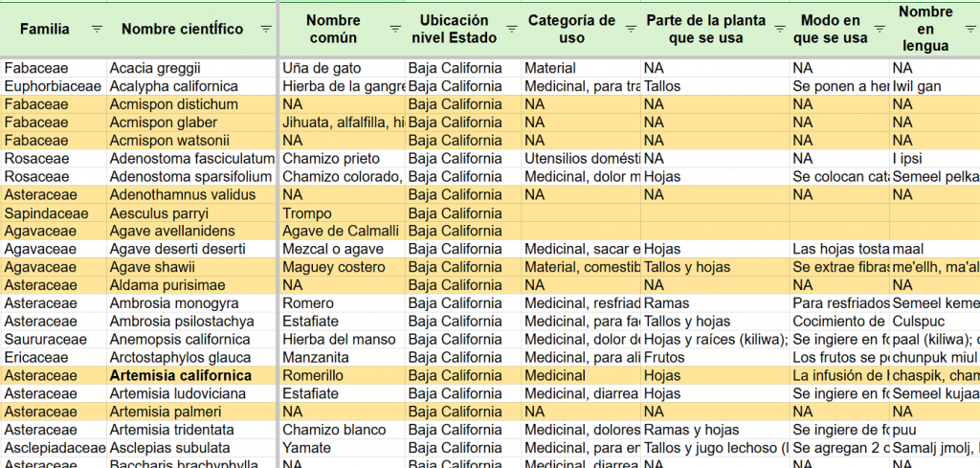Open the Familia column filter

96,29
